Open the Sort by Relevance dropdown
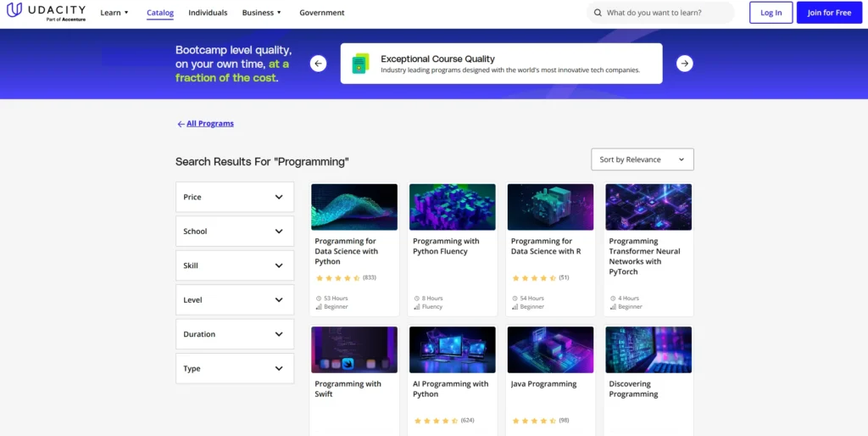 [x=643, y=159]
